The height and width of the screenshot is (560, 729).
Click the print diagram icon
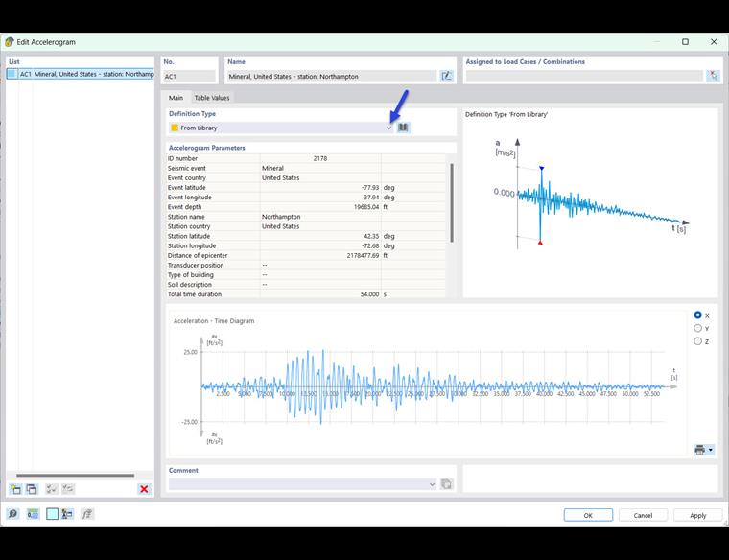pyautogui.click(x=699, y=450)
